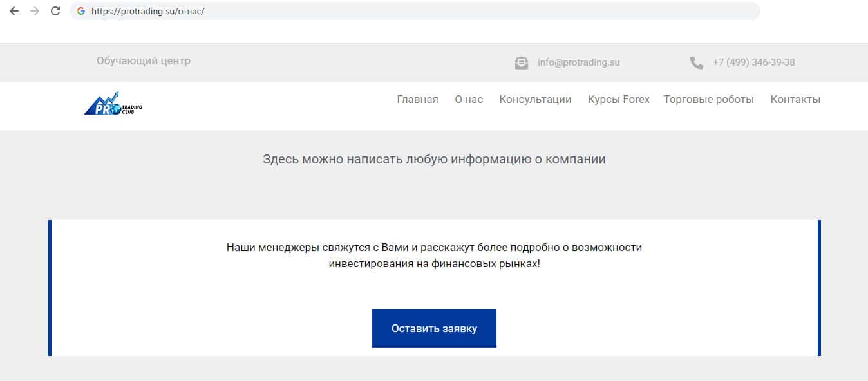The width and height of the screenshot is (868, 381).
Task: Navigate to Торговые роботы
Action: click(x=708, y=100)
